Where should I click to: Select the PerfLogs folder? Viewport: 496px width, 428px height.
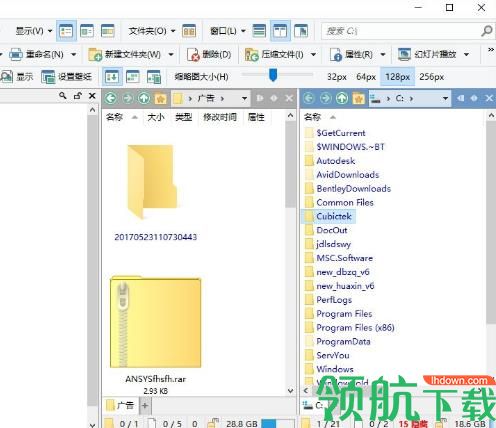click(328, 300)
